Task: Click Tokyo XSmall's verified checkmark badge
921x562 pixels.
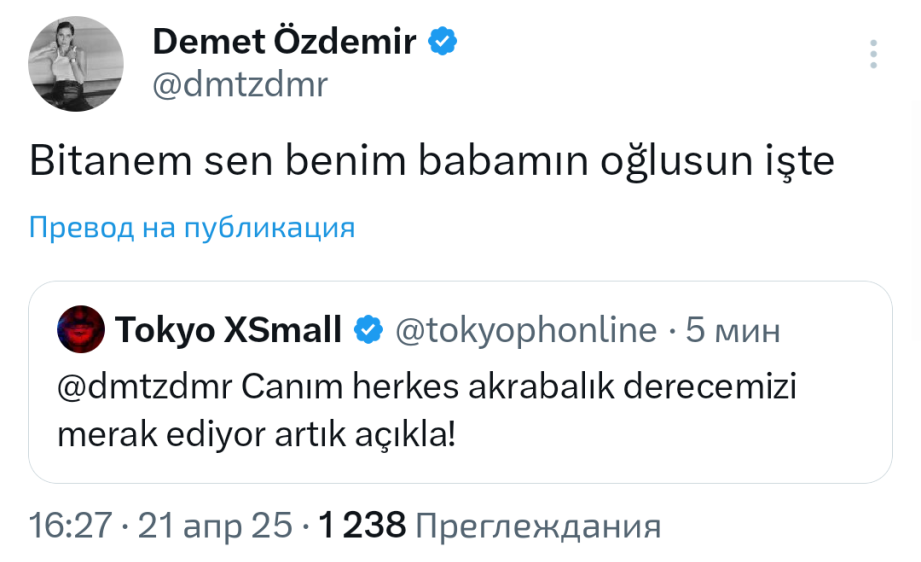Action: coord(369,329)
